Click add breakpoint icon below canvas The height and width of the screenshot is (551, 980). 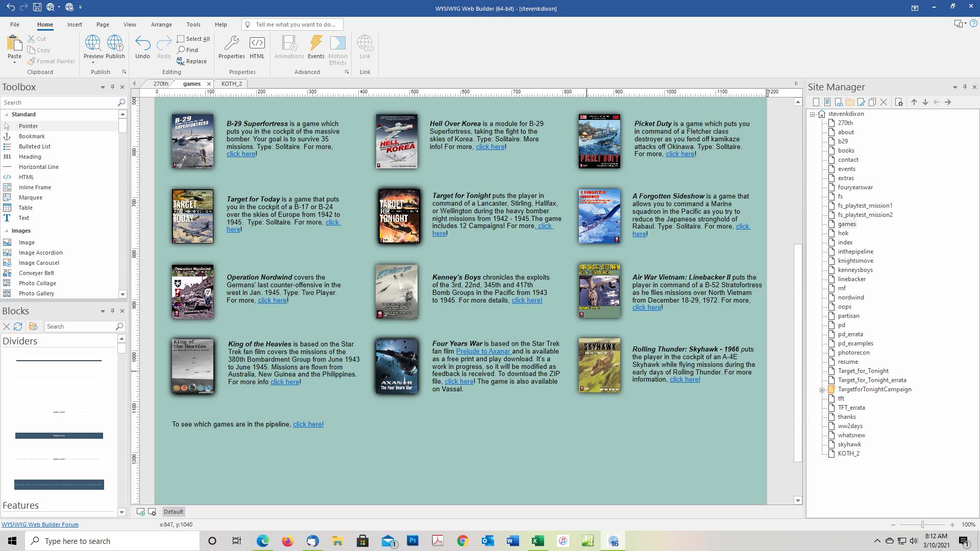[140, 512]
